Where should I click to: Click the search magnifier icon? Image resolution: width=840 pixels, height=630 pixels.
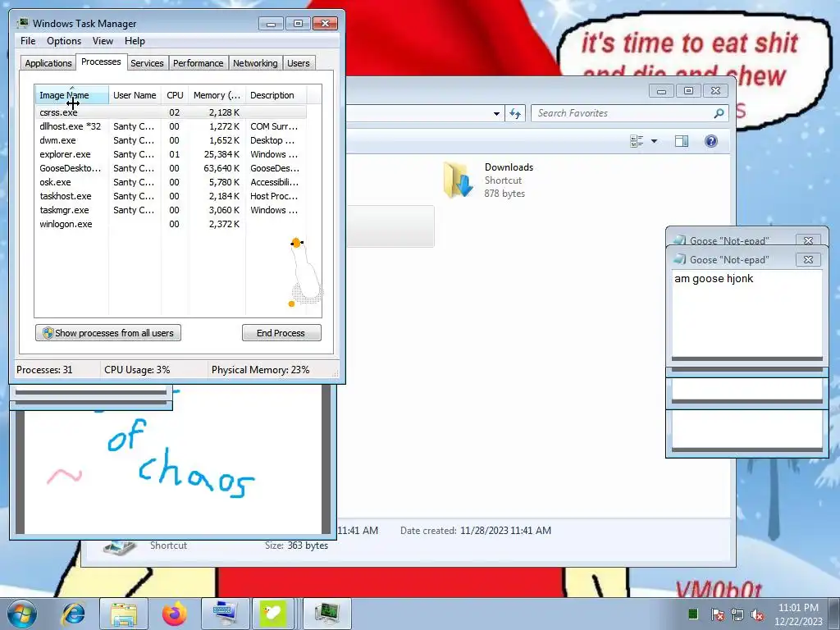[719, 113]
